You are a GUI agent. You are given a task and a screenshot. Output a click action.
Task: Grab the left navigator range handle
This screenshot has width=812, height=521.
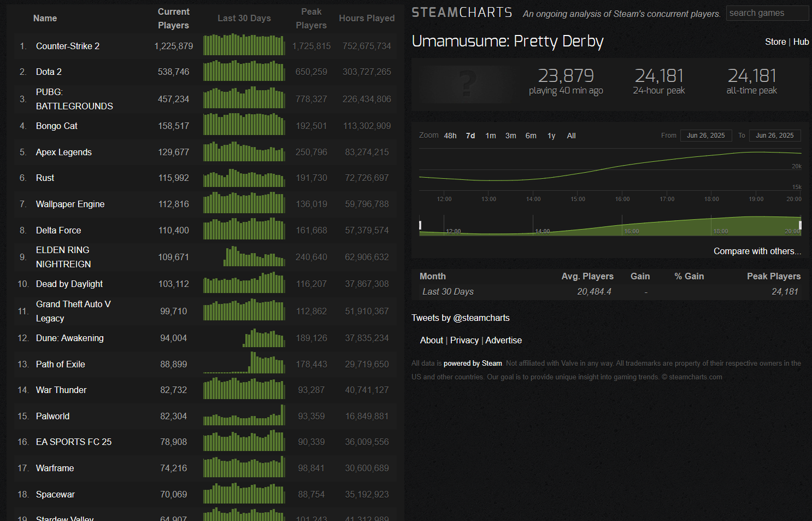point(420,225)
